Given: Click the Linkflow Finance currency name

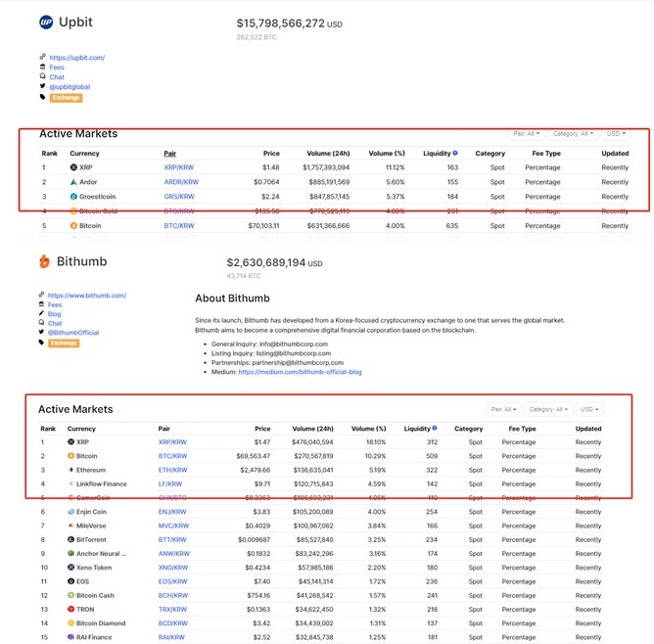Looking at the screenshot, I should tap(102, 483).
